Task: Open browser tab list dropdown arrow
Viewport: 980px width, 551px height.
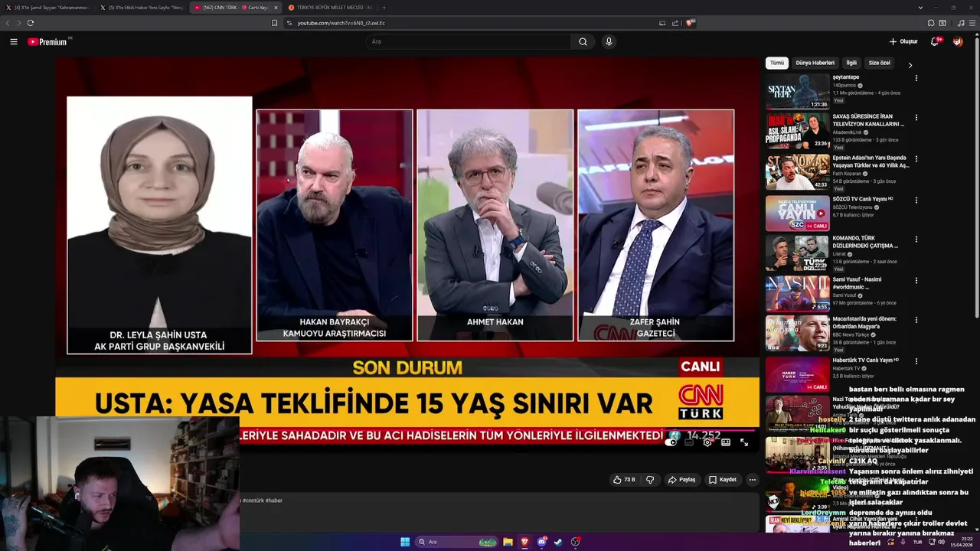Action: (x=920, y=8)
